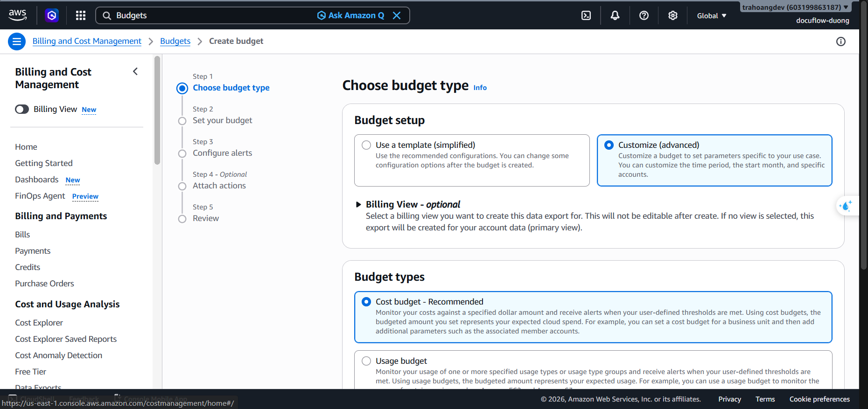Go to Step 1 Choose budget type

pyautogui.click(x=231, y=88)
